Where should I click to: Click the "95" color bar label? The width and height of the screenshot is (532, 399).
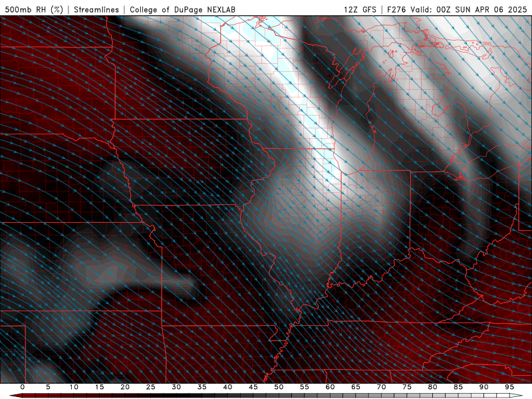pyautogui.click(x=509, y=387)
